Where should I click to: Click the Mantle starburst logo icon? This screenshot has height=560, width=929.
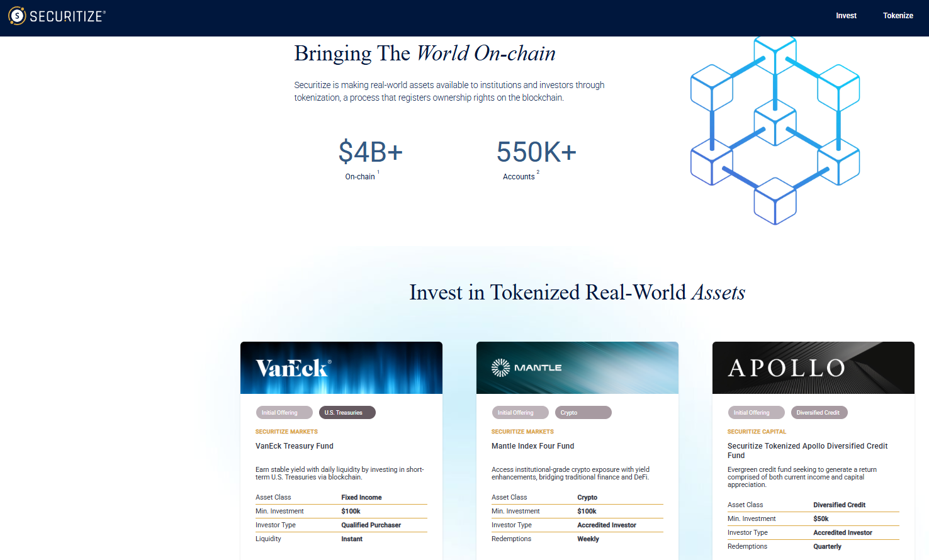(500, 367)
